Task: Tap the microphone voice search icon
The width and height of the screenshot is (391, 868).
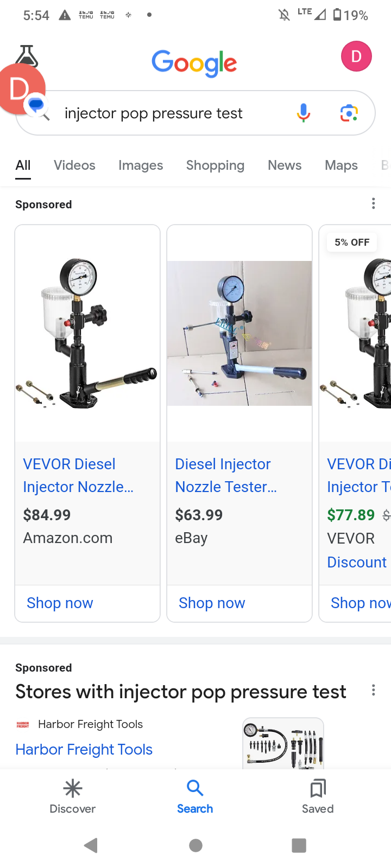Action: coord(304,113)
